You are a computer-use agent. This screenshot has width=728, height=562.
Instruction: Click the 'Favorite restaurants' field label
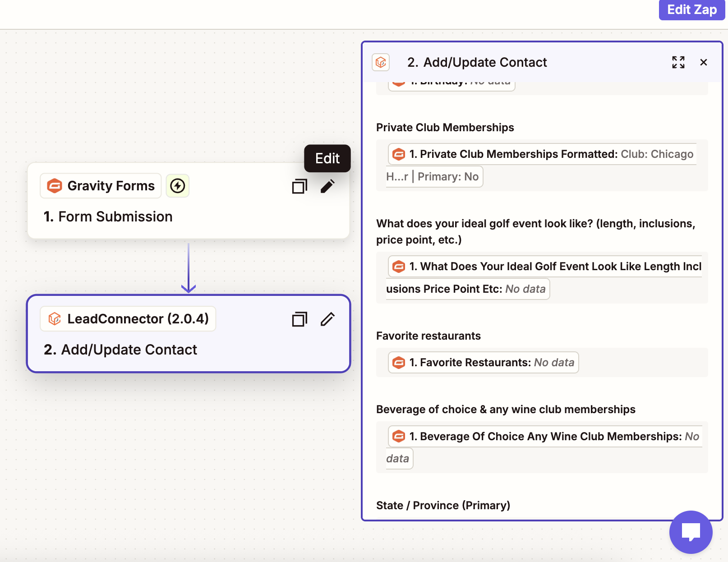pyautogui.click(x=429, y=336)
